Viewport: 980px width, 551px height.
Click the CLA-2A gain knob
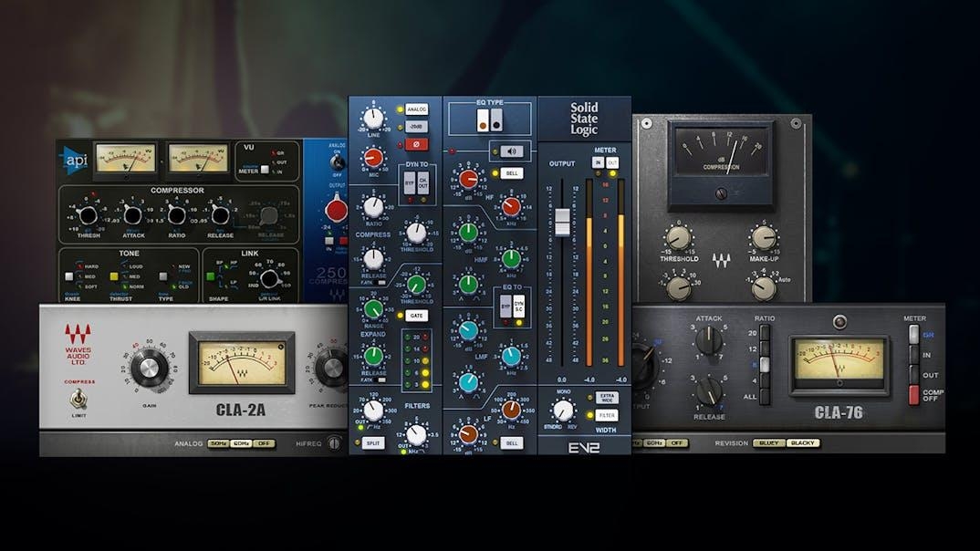click(145, 369)
